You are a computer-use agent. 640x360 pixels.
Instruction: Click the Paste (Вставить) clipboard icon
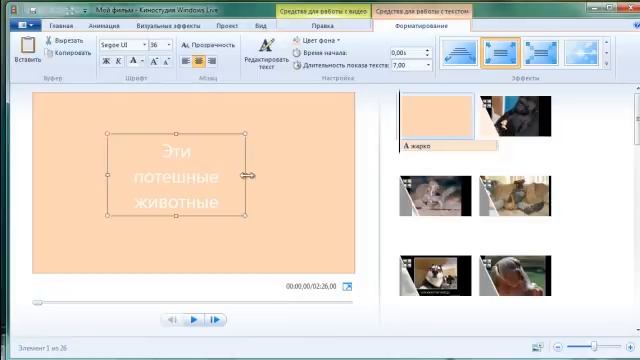click(x=28, y=45)
